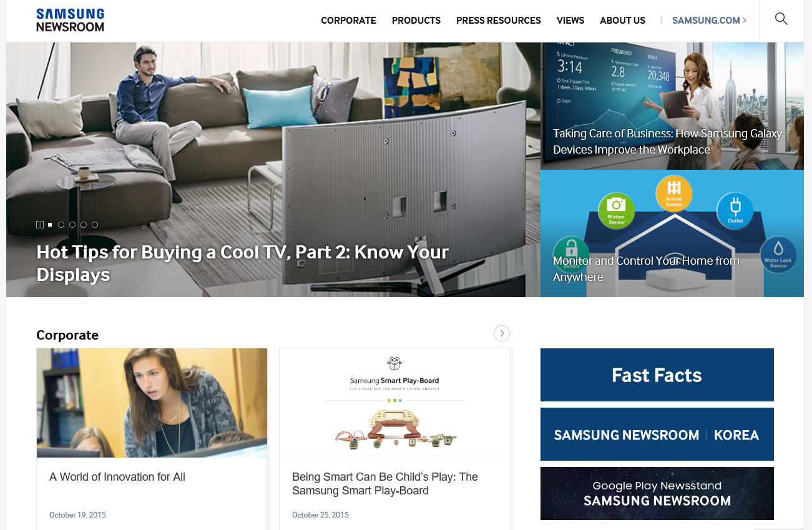Click the Fast Facts banner
This screenshot has width=812, height=530.
coord(657,375)
